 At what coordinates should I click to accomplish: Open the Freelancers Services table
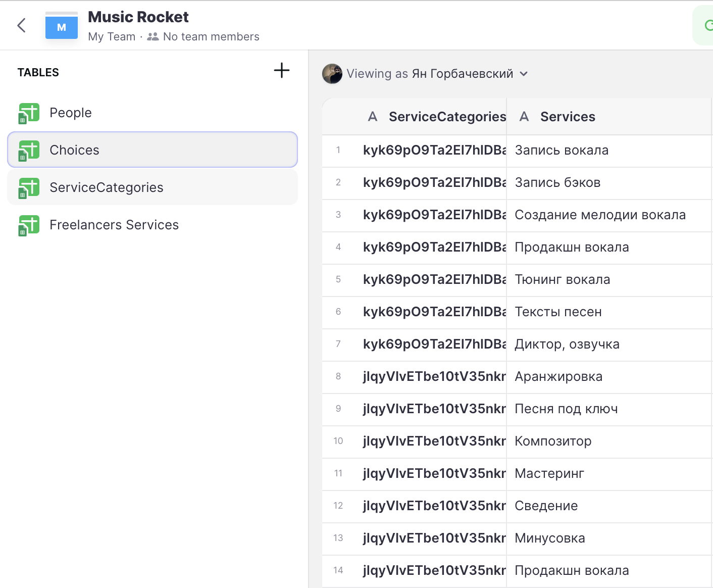[152, 225]
